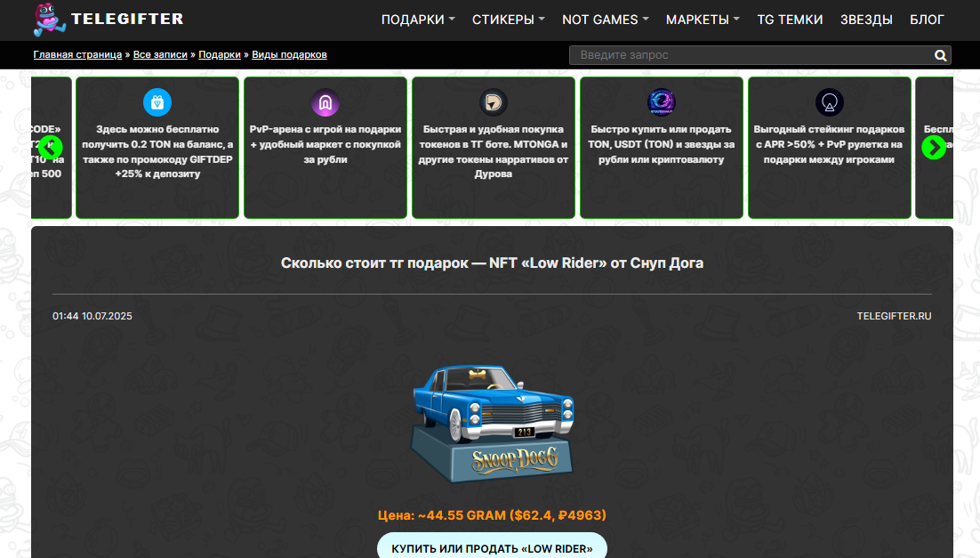Viewport: 980px width, 558px height.
Task: Open the БЛОГ page
Action: [927, 20]
